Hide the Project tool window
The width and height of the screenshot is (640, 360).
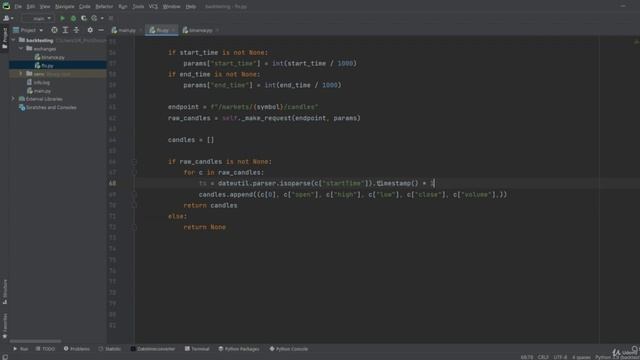(101, 30)
